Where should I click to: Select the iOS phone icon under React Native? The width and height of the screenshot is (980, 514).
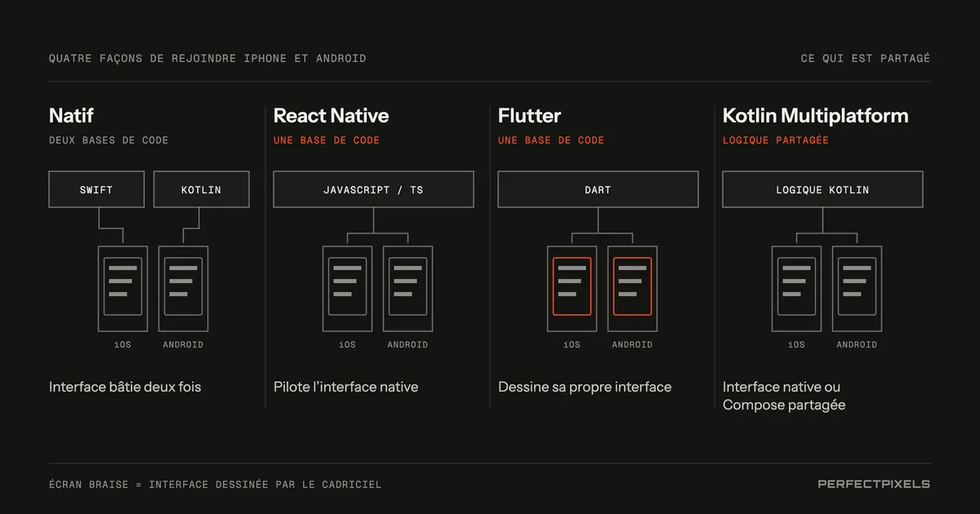pos(347,289)
